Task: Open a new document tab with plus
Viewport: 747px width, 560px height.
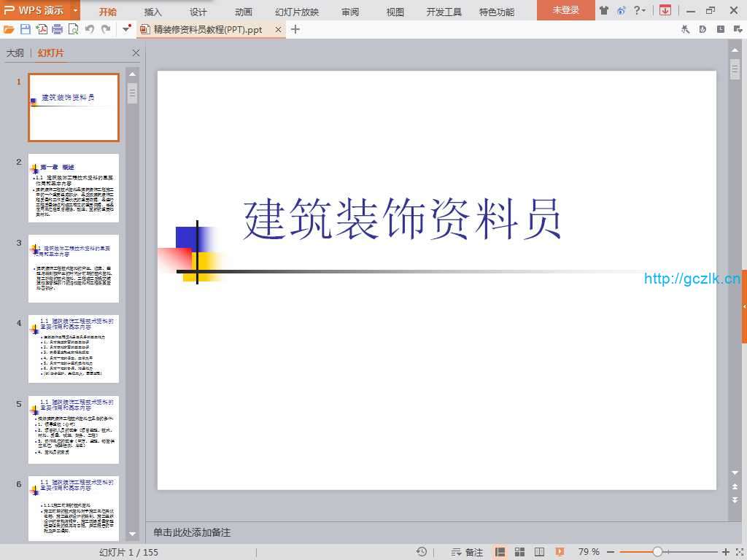Action: [x=295, y=29]
